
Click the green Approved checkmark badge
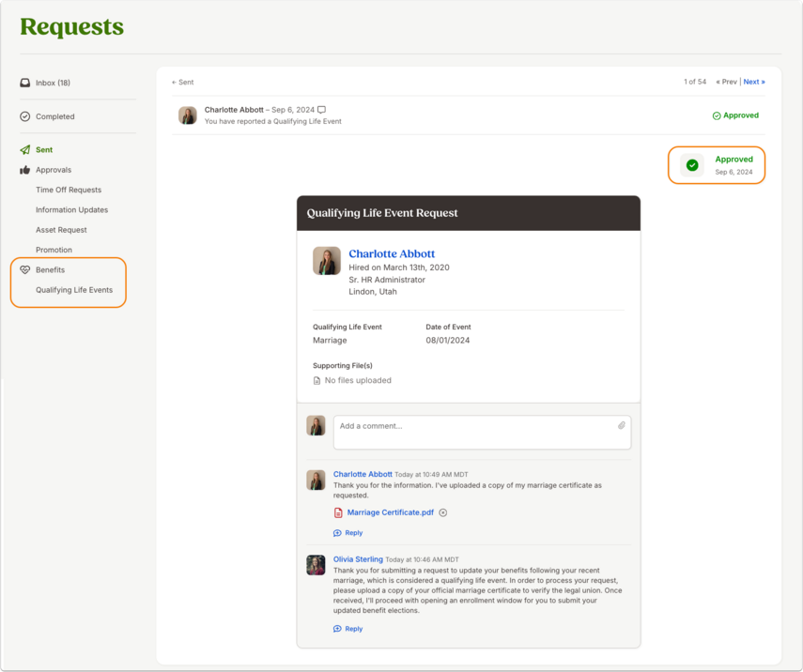[692, 165]
